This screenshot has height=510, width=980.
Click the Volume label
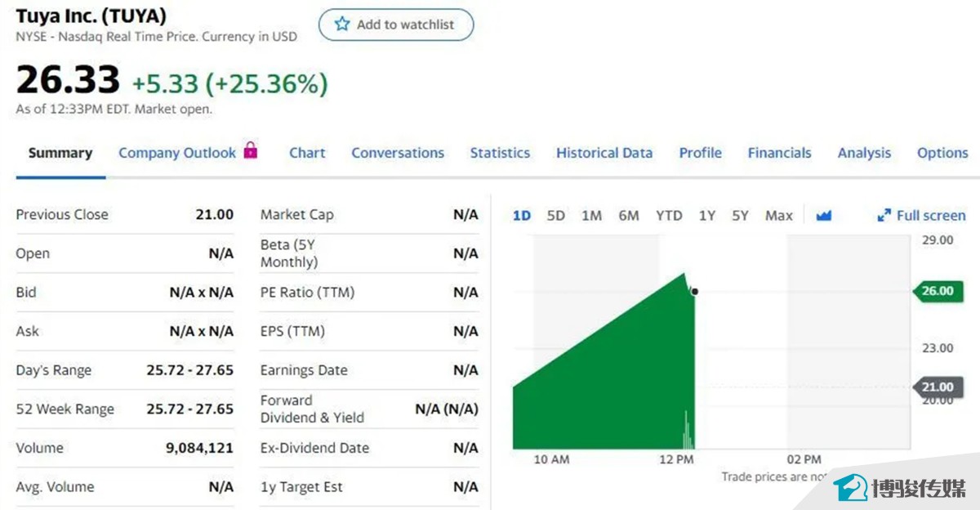tap(39, 448)
